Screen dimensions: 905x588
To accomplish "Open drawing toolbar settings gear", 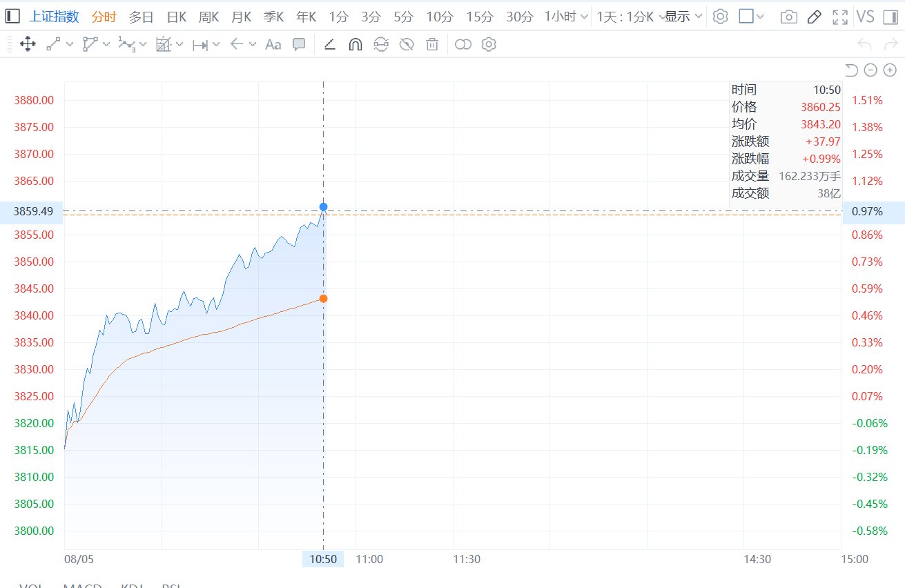I will (489, 45).
